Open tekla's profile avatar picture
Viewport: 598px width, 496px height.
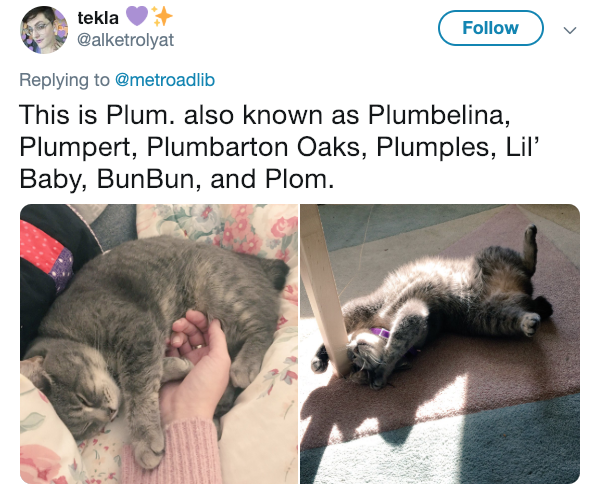43,30
